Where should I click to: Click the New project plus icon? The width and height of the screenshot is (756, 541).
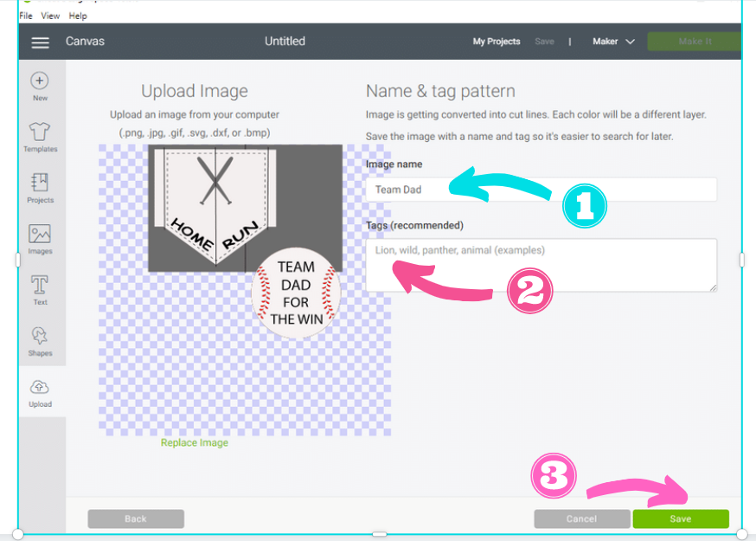coord(40,81)
